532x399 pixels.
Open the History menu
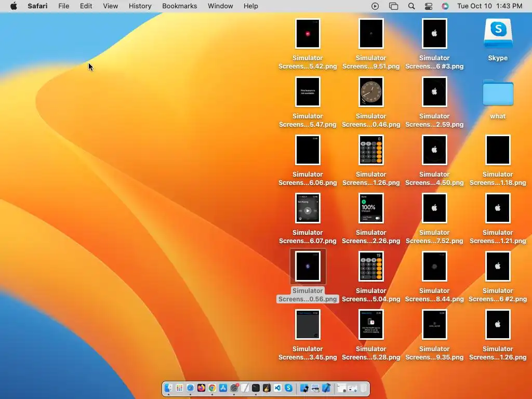point(140,6)
